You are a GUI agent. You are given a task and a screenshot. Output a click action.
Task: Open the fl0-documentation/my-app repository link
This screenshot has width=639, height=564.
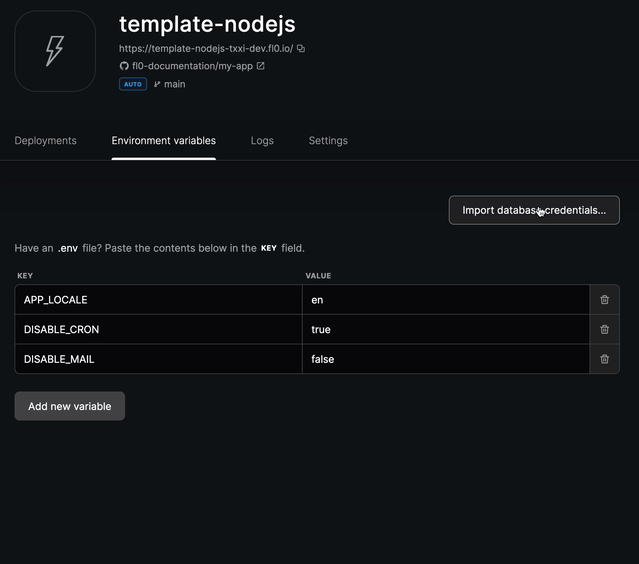pyautogui.click(x=192, y=66)
